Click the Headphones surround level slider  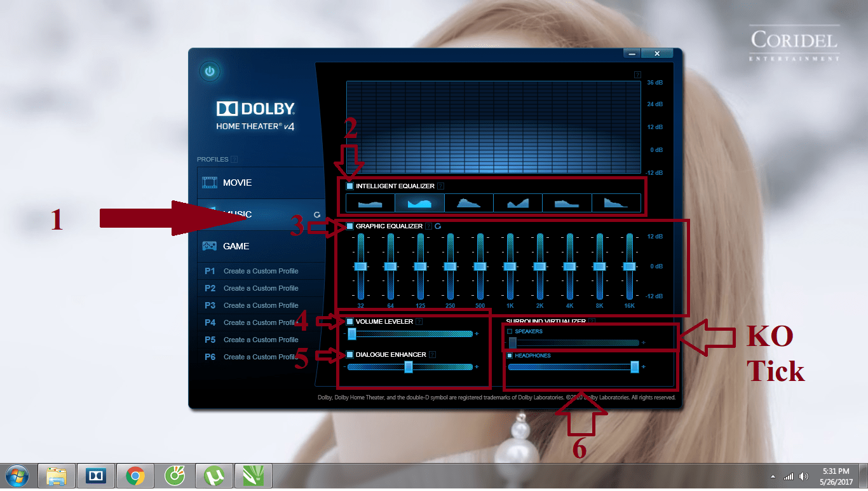634,367
